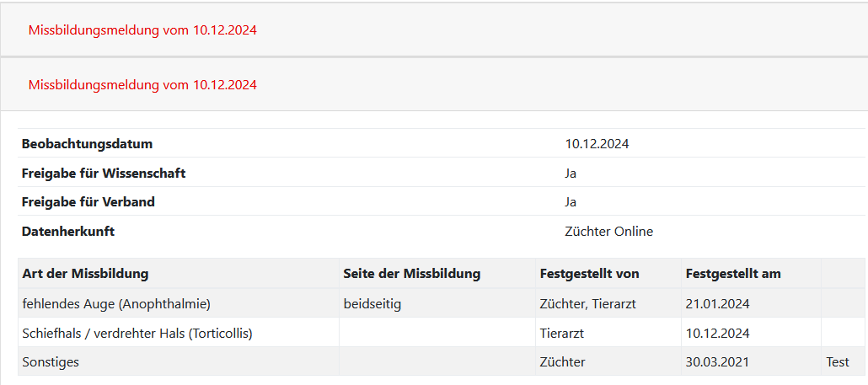The image size is (868, 385).
Task: Click the Sonstiges row entry
Action: point(51,361)
